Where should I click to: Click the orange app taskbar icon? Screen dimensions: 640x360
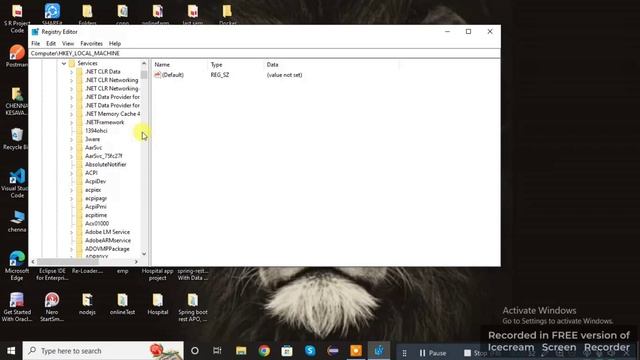tap(356, 351)
